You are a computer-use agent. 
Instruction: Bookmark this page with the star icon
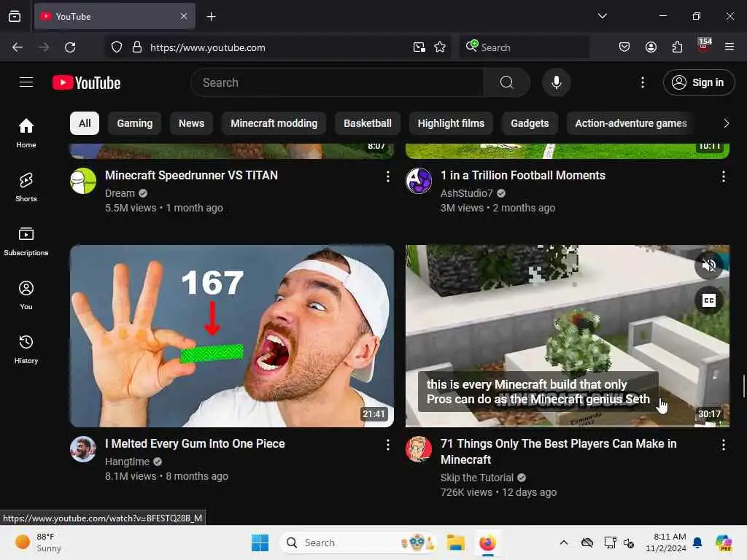(440, 47)
